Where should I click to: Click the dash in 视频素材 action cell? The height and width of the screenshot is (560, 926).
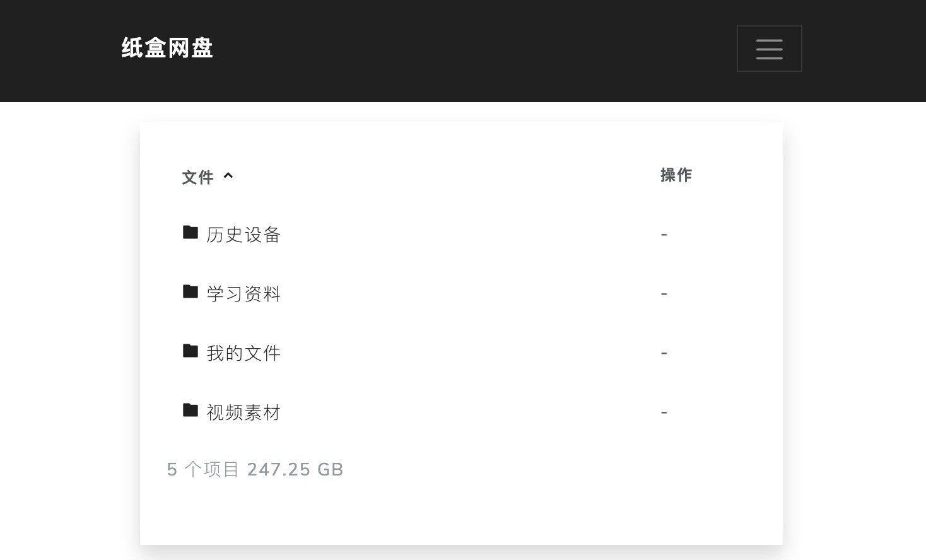[x=664, y=412]
